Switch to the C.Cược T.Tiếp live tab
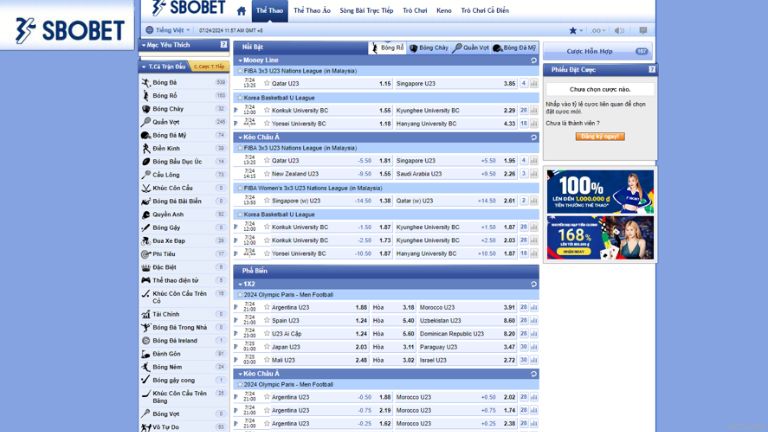The image size is (768, 432). [209, 67]
